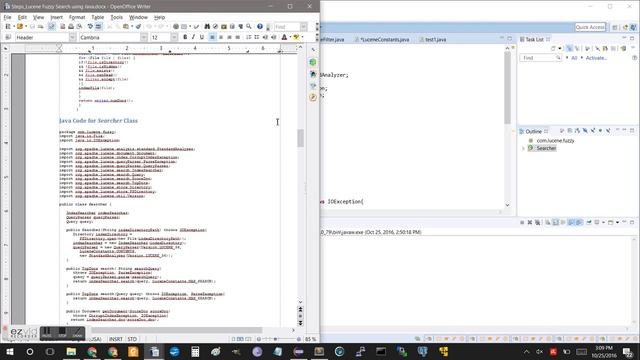Expand the Searcher class in Outline
Screen dimensions: 640x360
coord(524,149)
